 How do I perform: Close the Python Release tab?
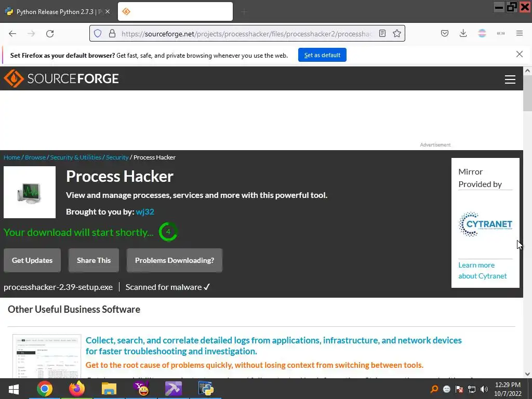point(108,11)
